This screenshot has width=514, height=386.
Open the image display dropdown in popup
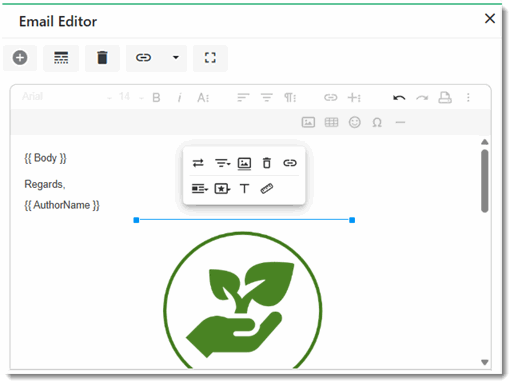point(200,189)
